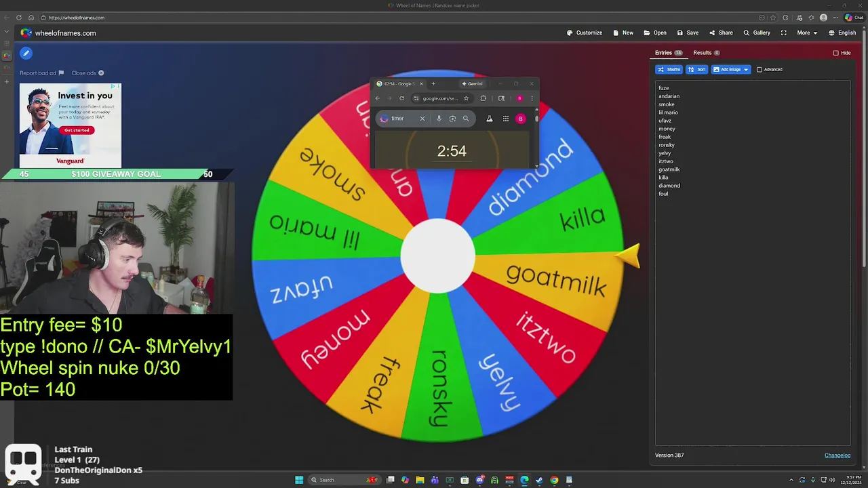
Task: Switch to the Results tab
Action: coord(706,53)
